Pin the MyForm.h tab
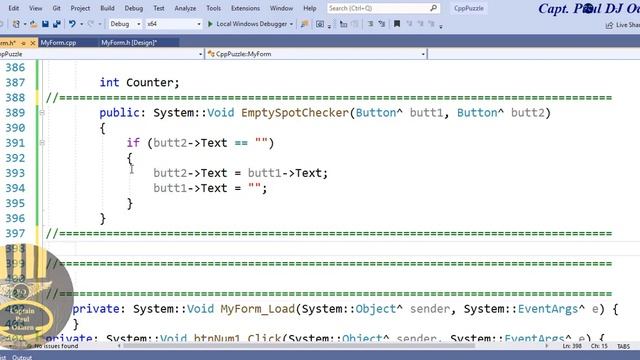This screenshot has width=640, height=360. 24,43
